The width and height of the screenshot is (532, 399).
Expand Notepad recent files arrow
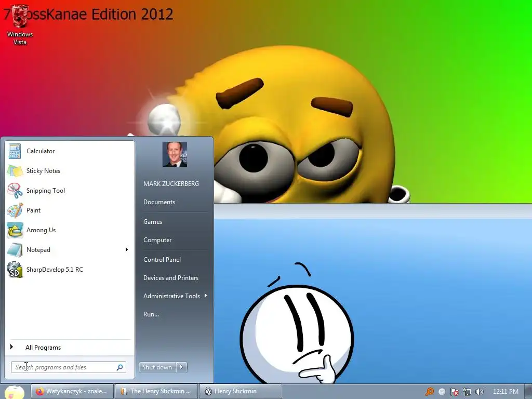[127, 250]
